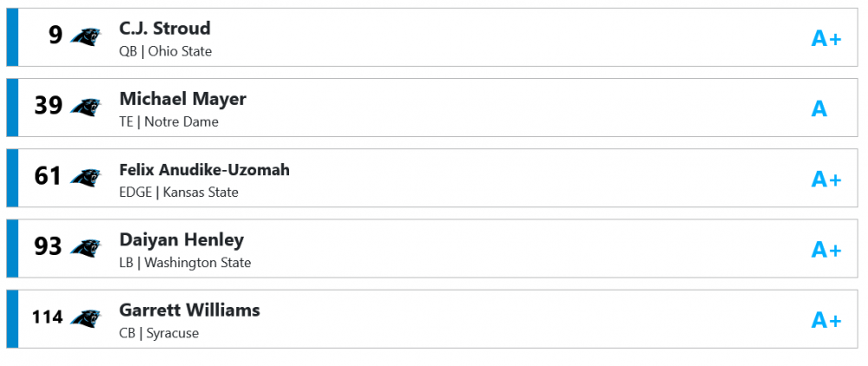The height and width of the screenshot is (366, 868).
Task: Click Panthers logo beside Michael Mayer
Action: pyautogui.click(x=85, y=107)
